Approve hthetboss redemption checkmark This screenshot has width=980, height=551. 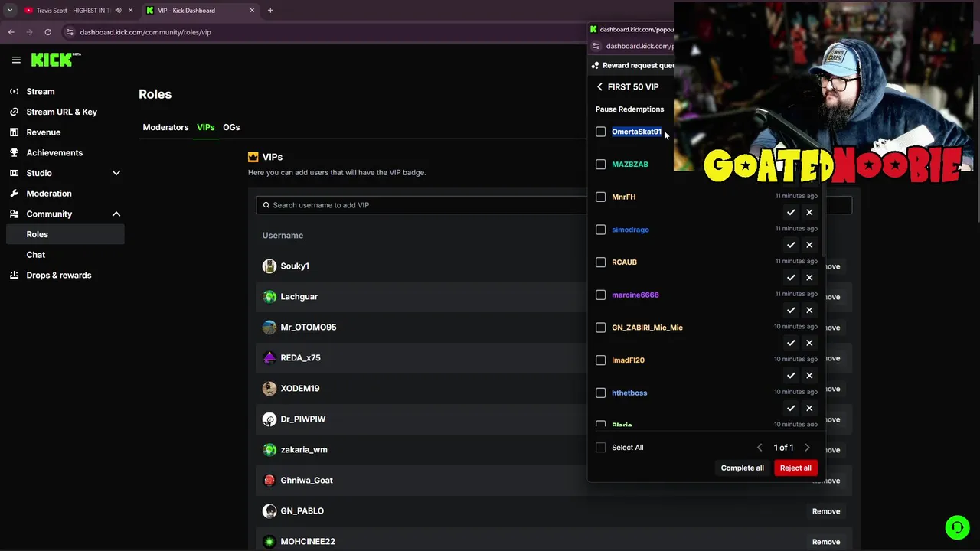tap(791, 409)
